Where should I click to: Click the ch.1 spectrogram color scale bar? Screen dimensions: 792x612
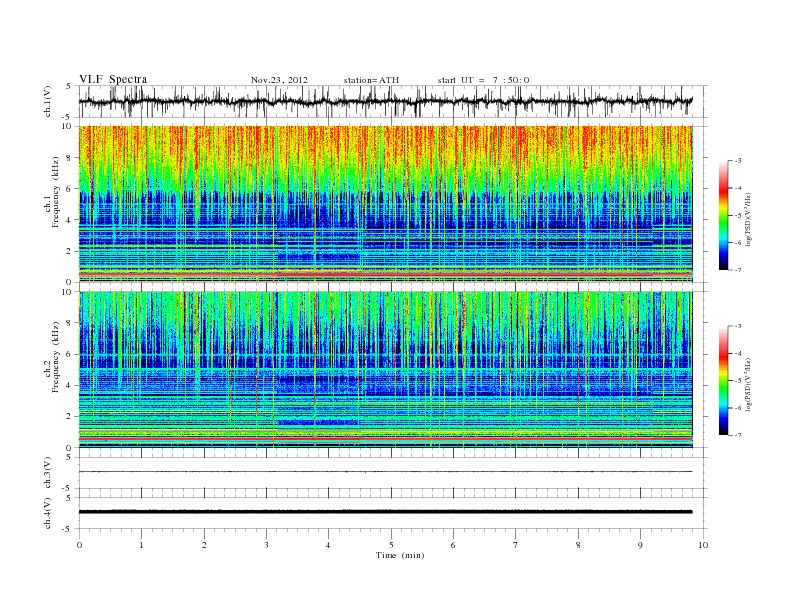723,215
